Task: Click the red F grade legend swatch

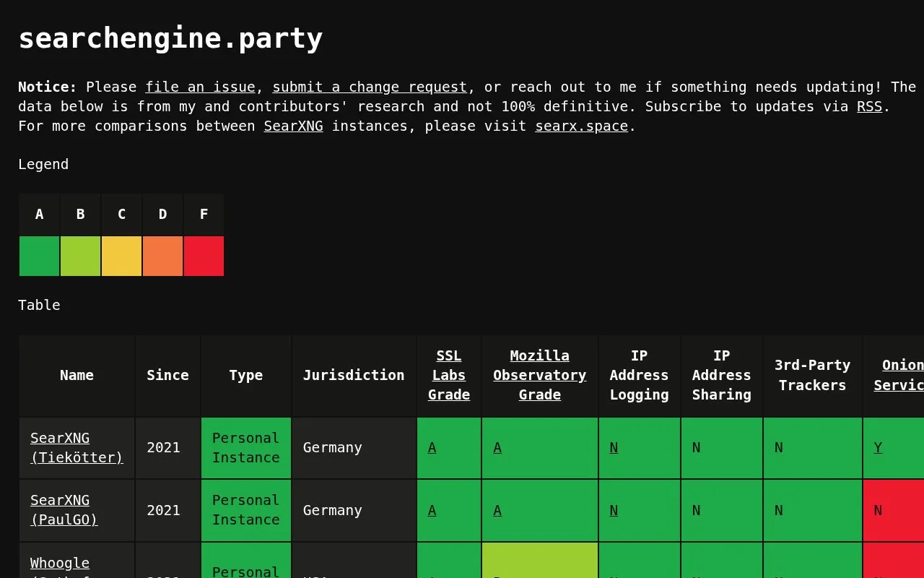Action: 204,256
